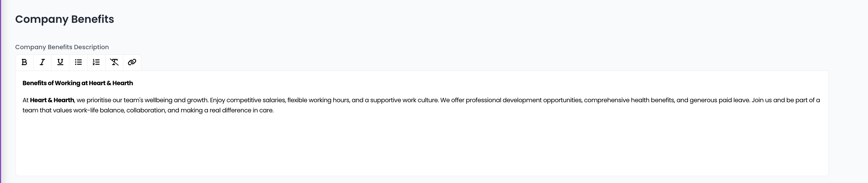
Task: Click the bold 'Benefits of Working at Heart & Hearth' line
Action: click(x=78, y=83)
